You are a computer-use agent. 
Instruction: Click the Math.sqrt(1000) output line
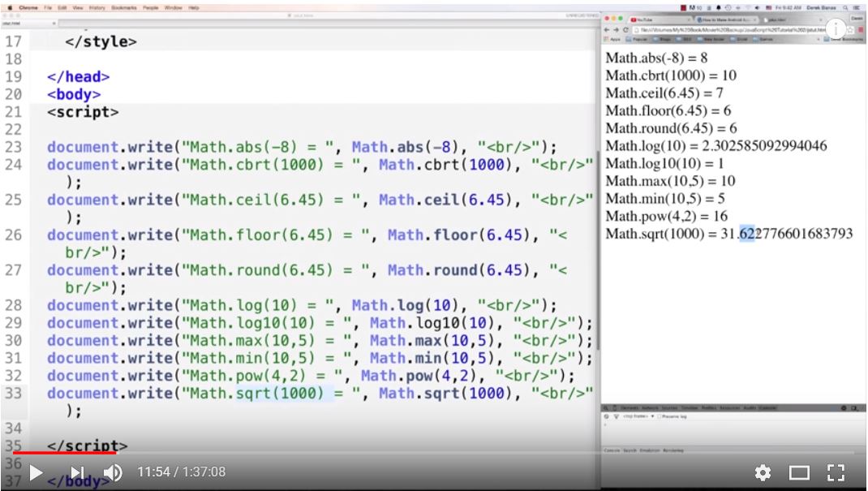(729, 234)
